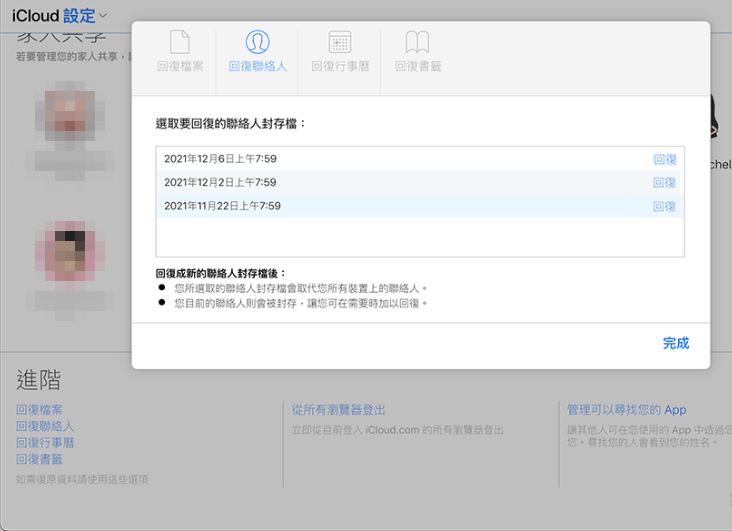This screenshot has height=531, width=732.
Task: Restore the 2021年11月22日 contacts archive
Action: coord(664,206)
